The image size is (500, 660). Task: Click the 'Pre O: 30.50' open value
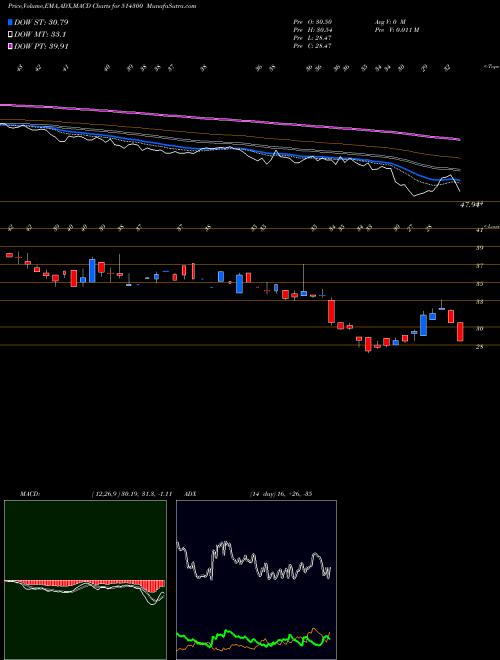pos(313,22)
